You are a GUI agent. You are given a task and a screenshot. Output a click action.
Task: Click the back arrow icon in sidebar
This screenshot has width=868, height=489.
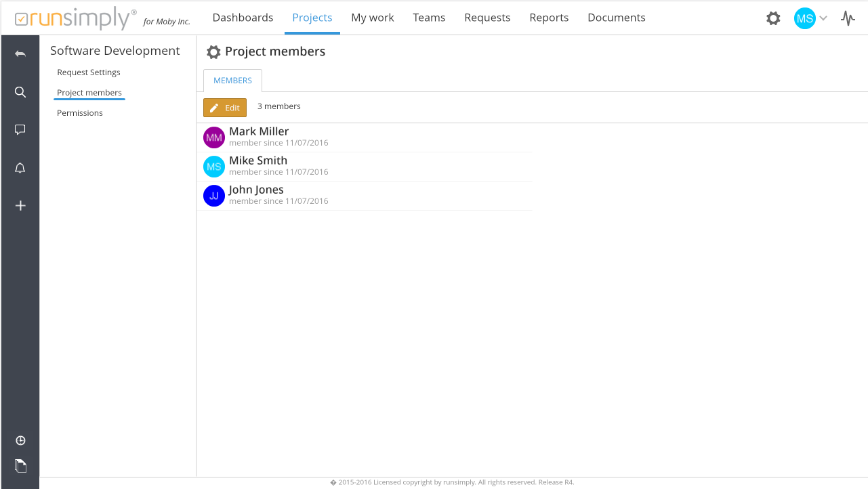20,54
